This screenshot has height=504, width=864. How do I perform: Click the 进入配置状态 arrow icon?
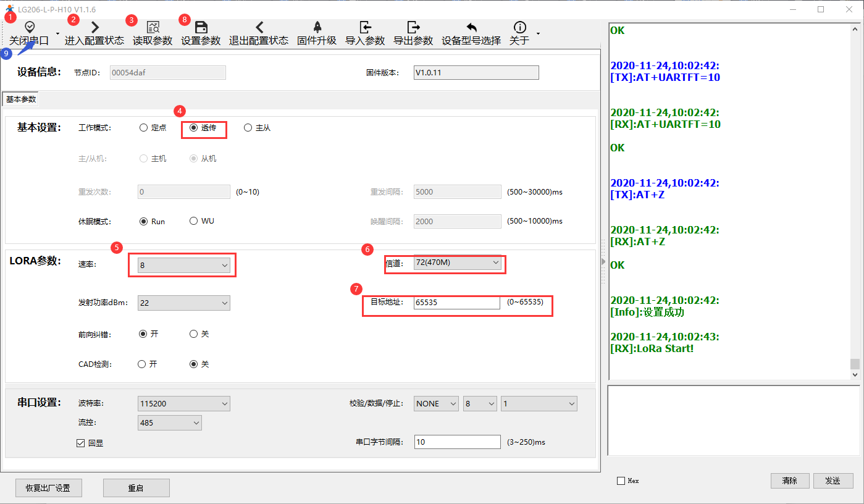(94, 27)
